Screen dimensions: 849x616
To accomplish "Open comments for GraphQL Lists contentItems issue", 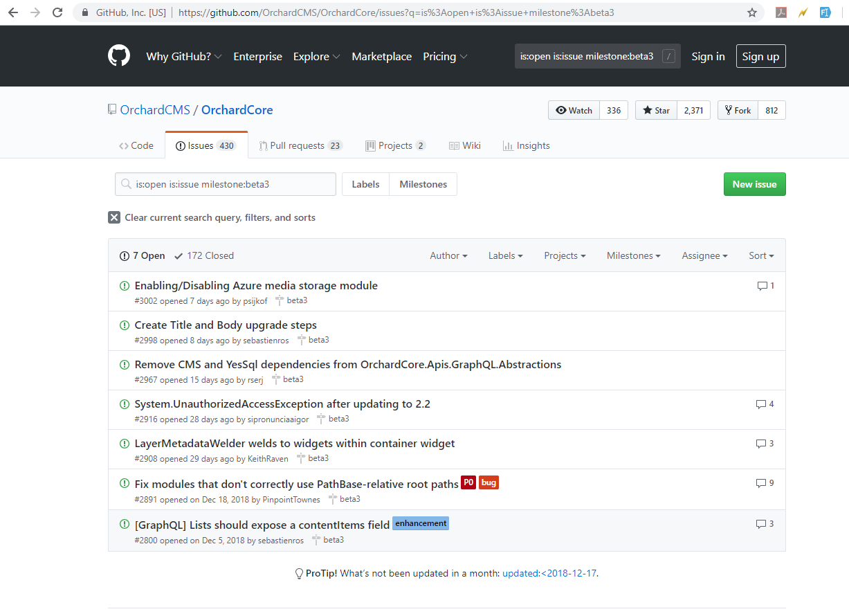I will 765,524.
